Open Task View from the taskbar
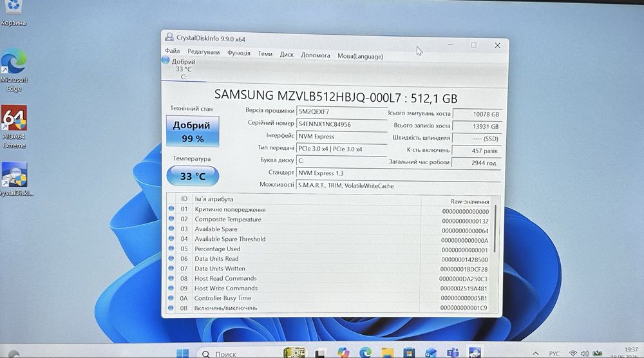This screenshot has height=358, width=644. (320, 353)
